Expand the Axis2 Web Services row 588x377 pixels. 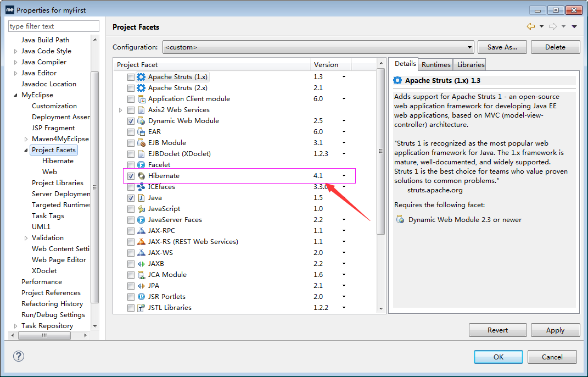coord(120,110)
